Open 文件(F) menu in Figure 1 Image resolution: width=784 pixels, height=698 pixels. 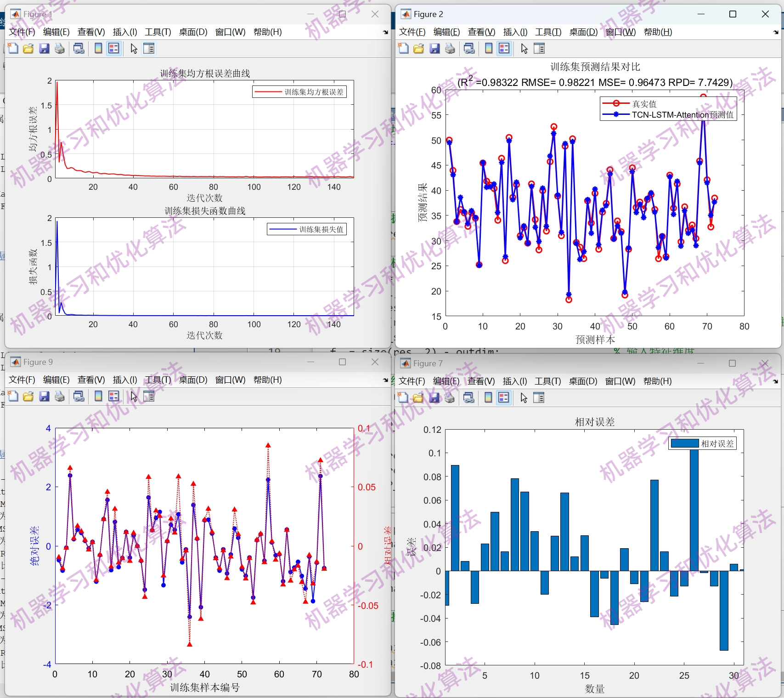[x=22, y=32]
